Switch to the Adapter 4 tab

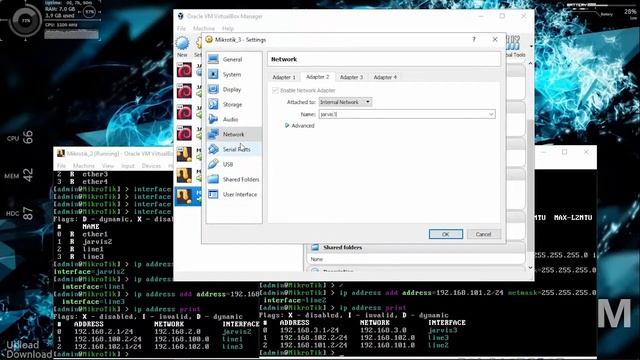pyautogui.click(x=385, y=77)
